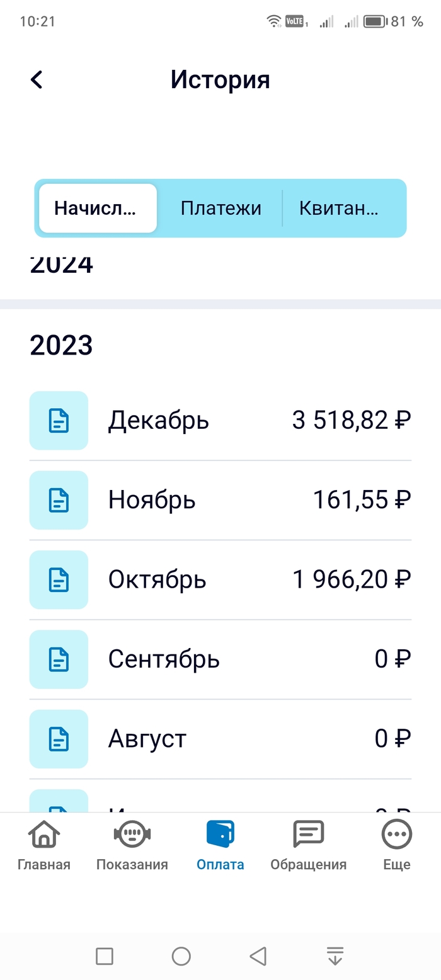Viewport: 441px width, 980px height.
Task: Open Обращения message icon
Action: [308, 835]
